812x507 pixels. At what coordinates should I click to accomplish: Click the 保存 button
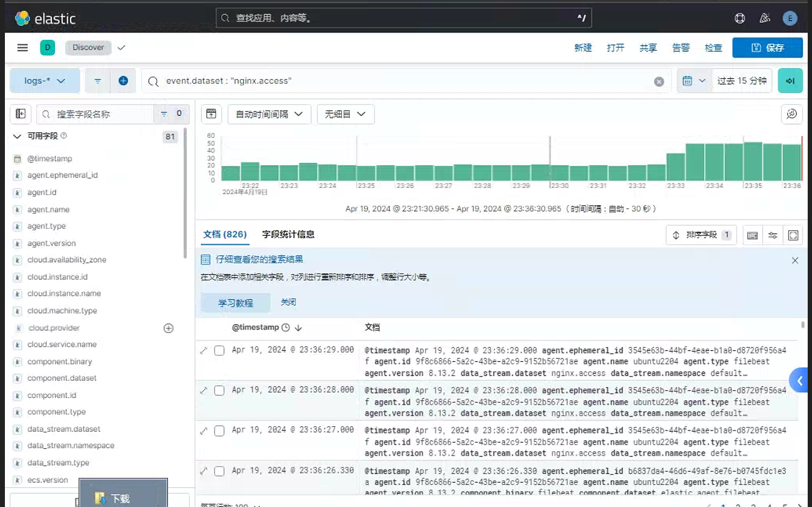pos(767,48)
